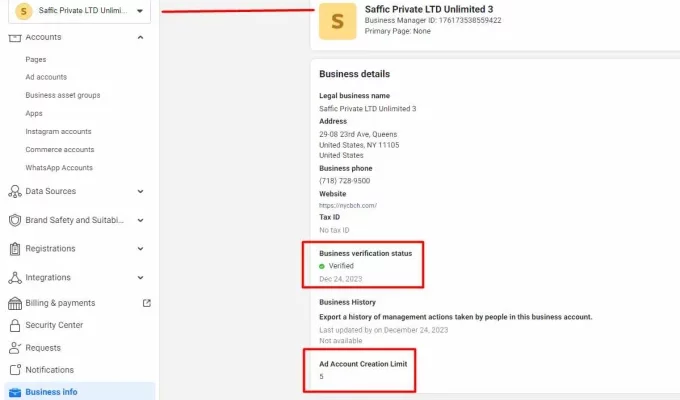Click 'Primary Page: None' text

(398, 31)
